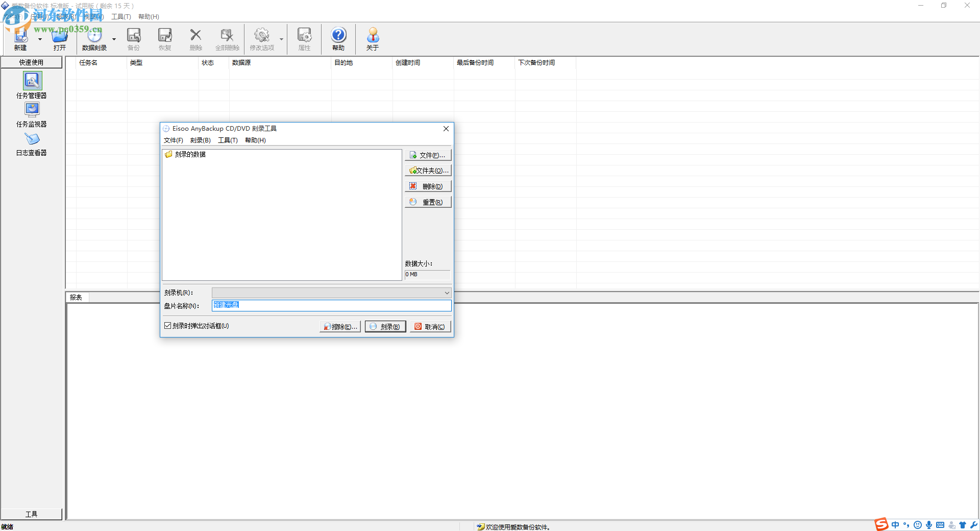980x531 pixels.
Task: Expand the arrow next to 修改选项
Action: click(281, 39)
